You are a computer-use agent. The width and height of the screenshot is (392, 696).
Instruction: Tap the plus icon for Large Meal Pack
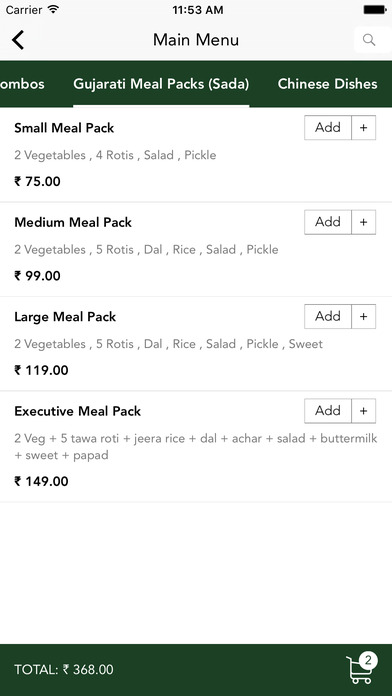point(364,316)
